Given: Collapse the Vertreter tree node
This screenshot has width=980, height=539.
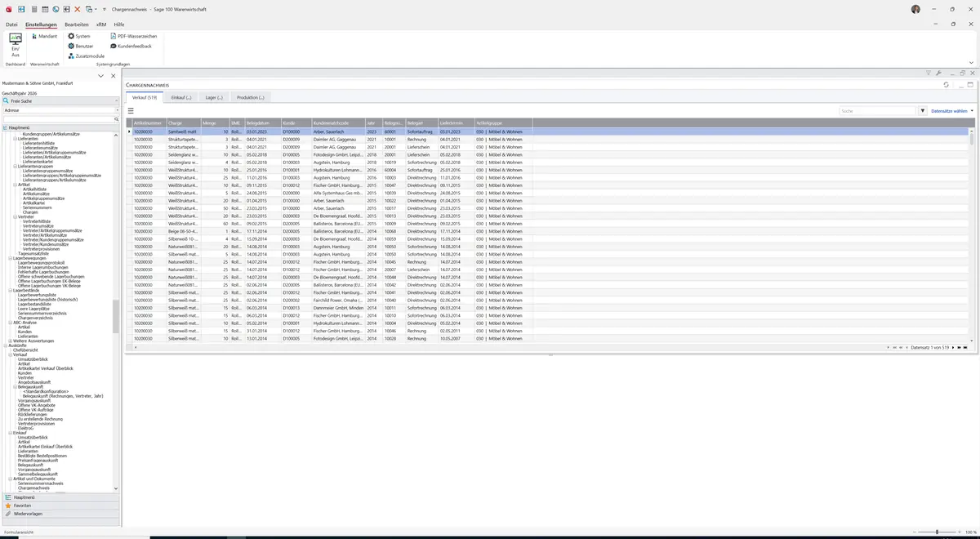Looking at the screenshot, I should click(15, 217).
